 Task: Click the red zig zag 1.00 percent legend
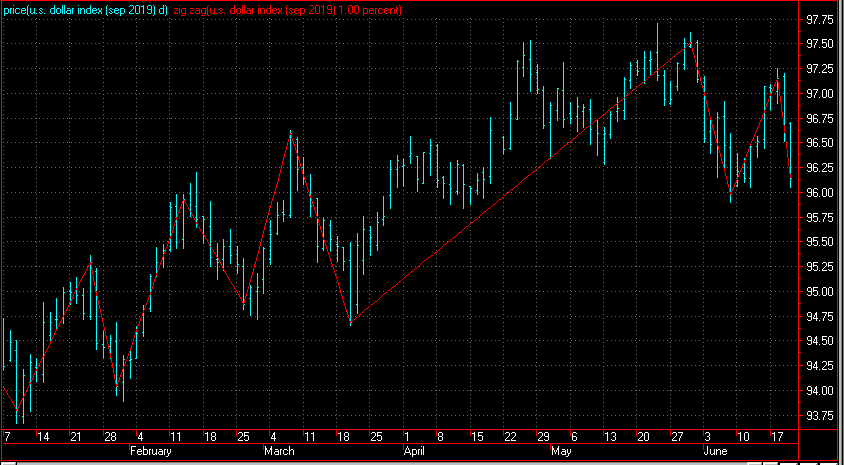[287, 10]
